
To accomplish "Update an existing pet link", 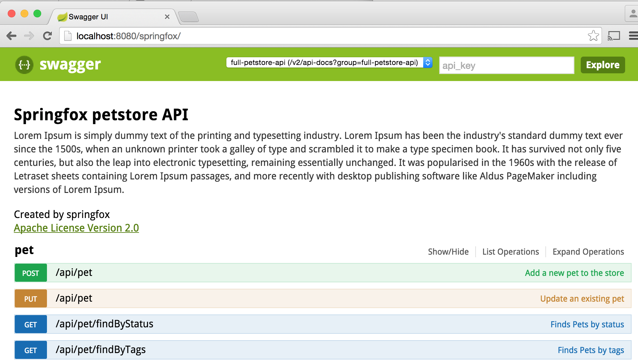I will (582, 298).
